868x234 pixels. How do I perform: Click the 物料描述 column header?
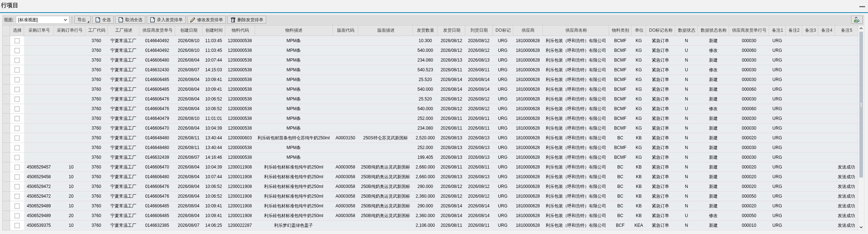pos(294,31)
